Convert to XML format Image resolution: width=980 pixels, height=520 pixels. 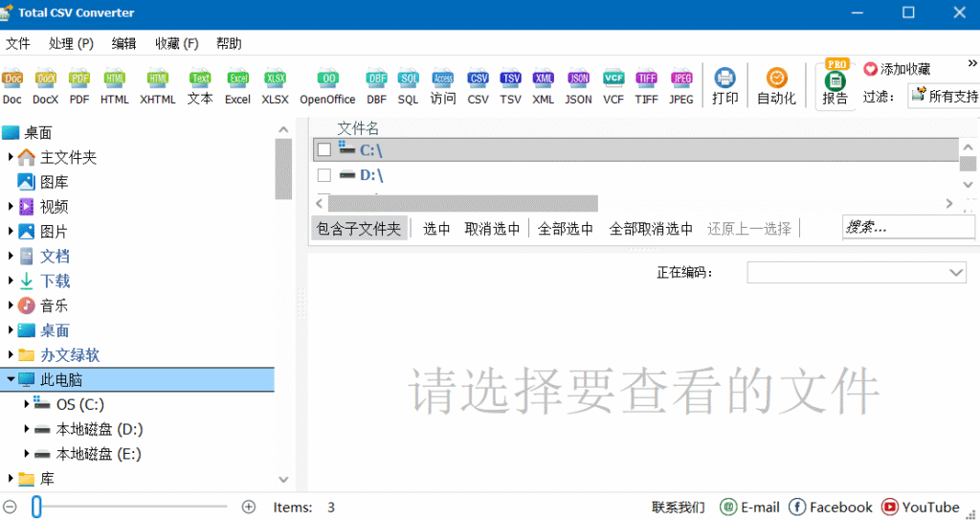pyautogui.click(x=544, y=86)
